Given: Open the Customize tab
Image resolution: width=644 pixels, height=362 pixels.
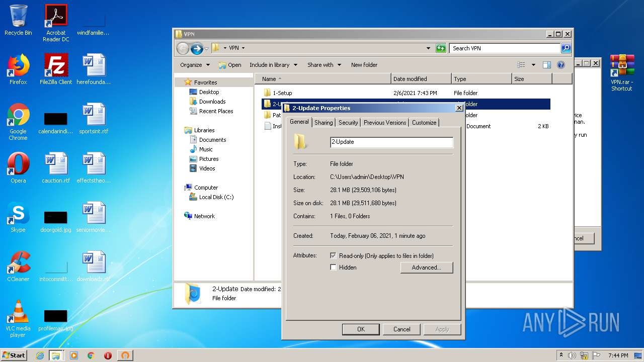Looking at the screenshot, I should point(424,123).
